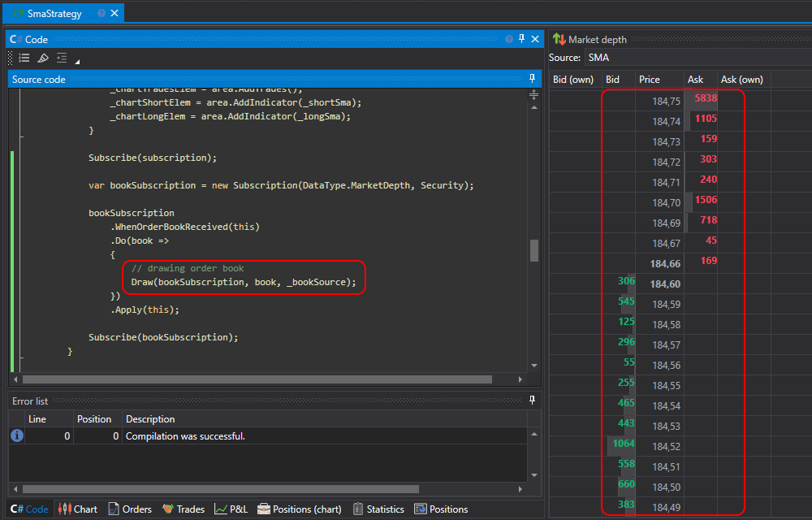Select price 184,52 cell
The image size is (812, 520).
coord(659,446)
